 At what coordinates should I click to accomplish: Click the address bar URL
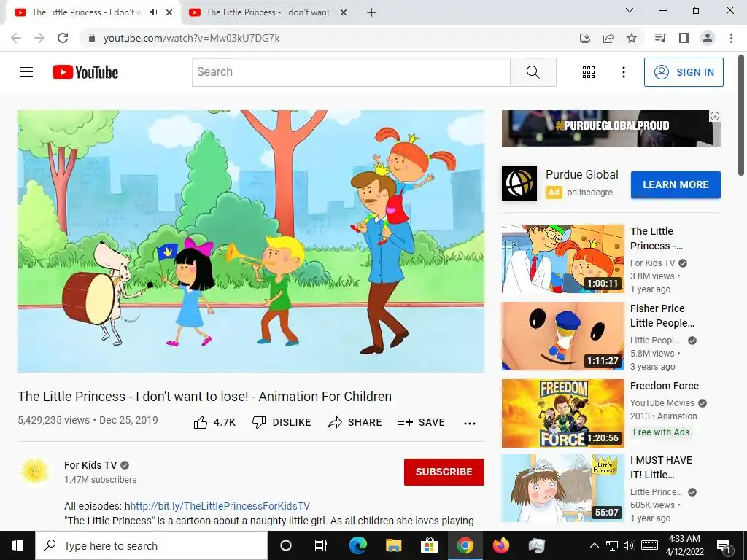(x=192, y=38)
